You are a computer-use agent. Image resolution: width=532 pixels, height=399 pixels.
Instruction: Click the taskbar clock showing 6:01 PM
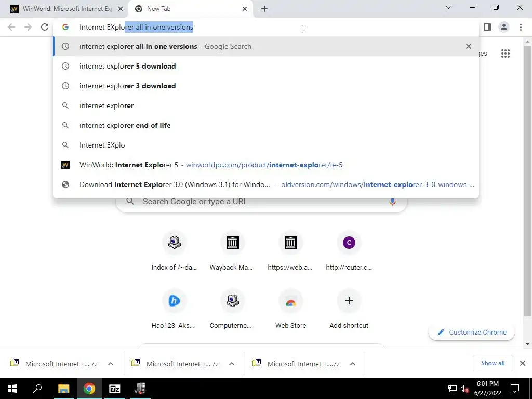pyautogui.click(x=487, y=389)
